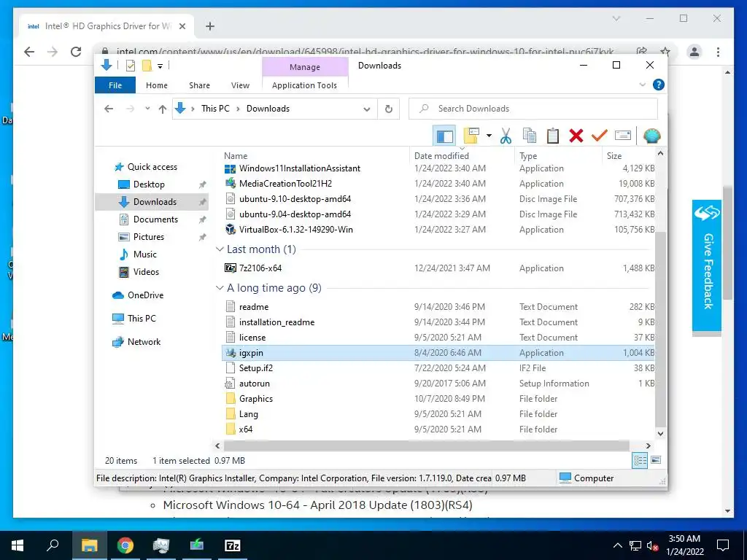Select Documents in navigation pane

click(x=155, y=219)
